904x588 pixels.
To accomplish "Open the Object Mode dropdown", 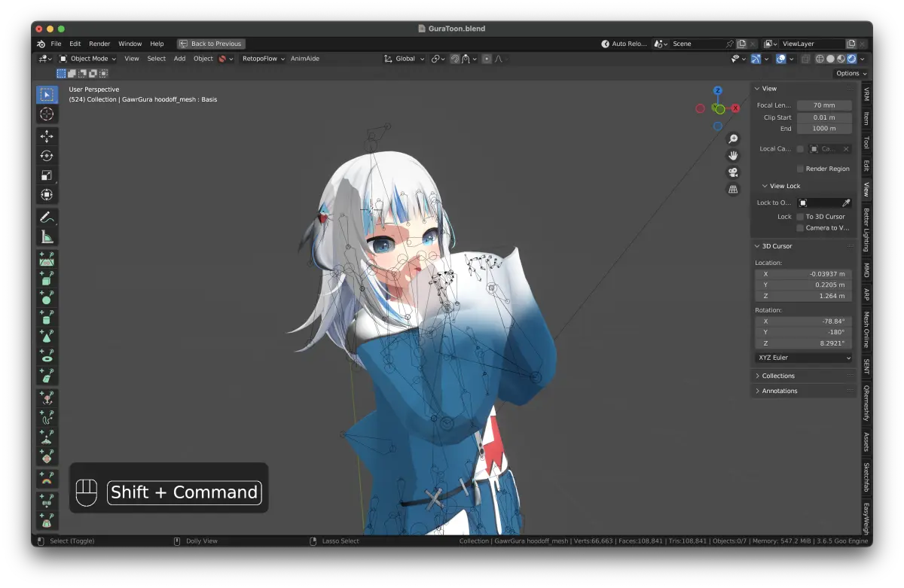I will pos(88,59).
